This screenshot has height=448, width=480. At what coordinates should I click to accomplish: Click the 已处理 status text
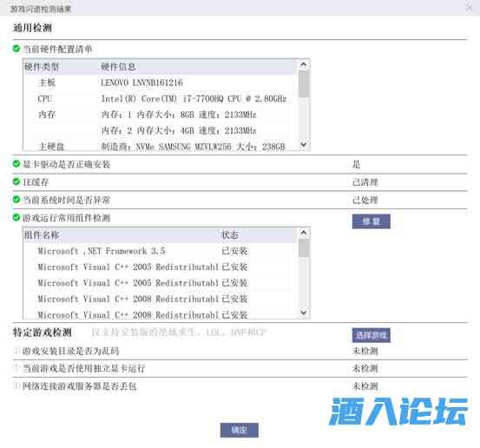point(365,200)
